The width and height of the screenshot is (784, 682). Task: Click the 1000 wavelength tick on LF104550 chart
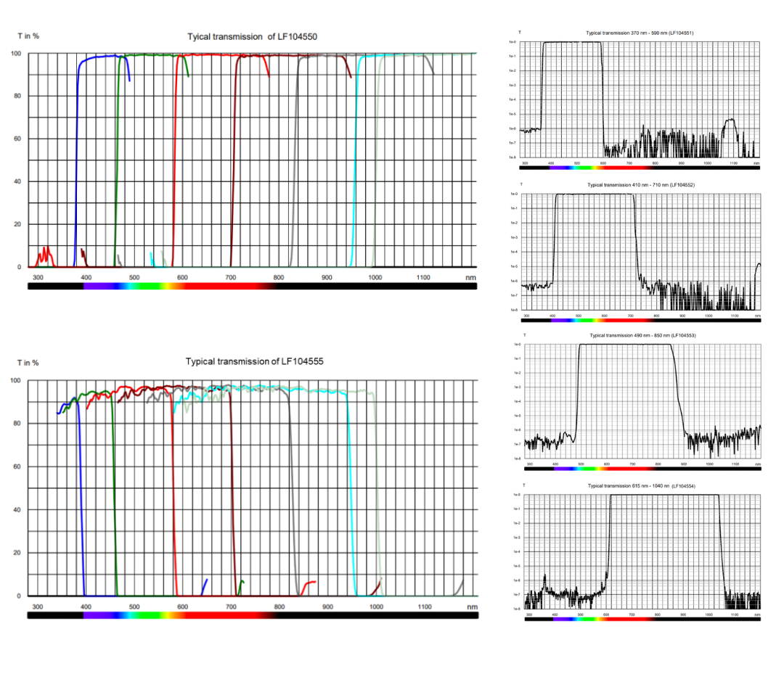(x=375, y=277)
